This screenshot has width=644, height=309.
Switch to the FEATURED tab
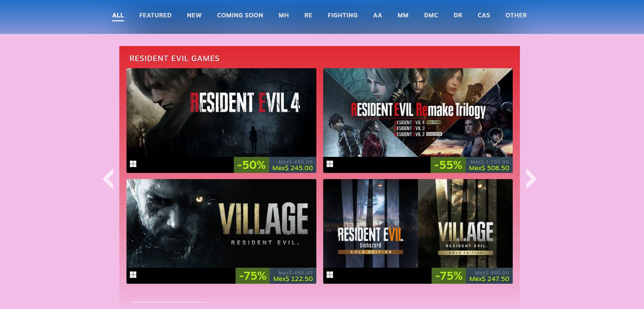pyautogui.click(x=155, y=15)
